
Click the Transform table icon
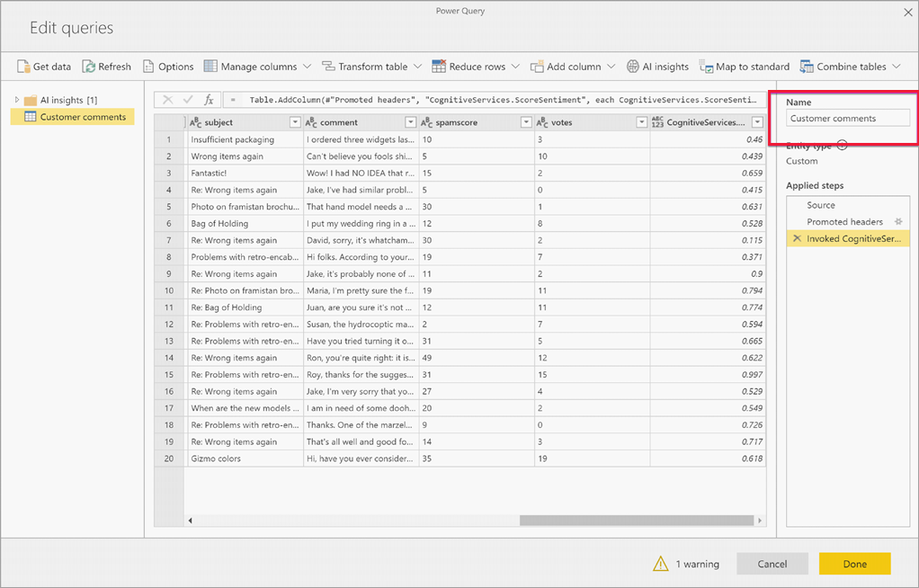pos(328,67)
